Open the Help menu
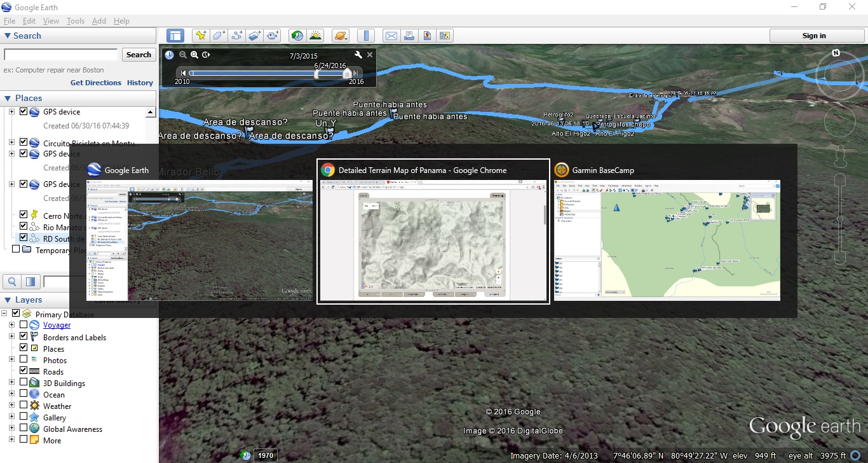868x463 pixels. (121, 21)
